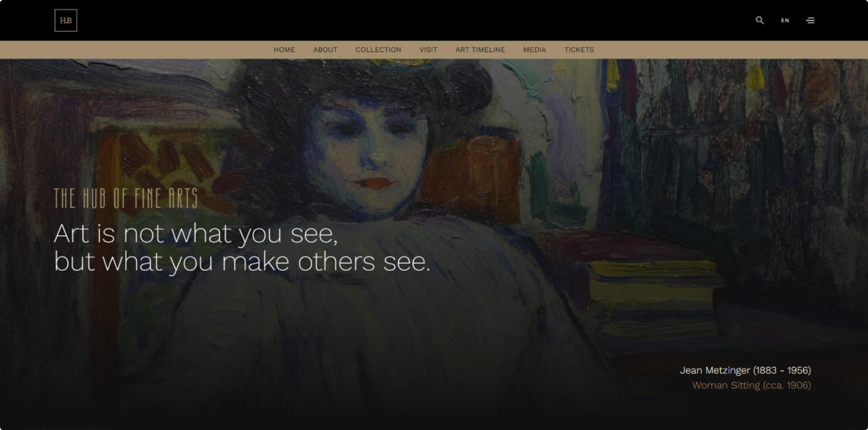Screen dimensions: 868x430
Task: Click Jean Metzinger (1883 - 1956) caption
Action: click(x=745, y=370)
